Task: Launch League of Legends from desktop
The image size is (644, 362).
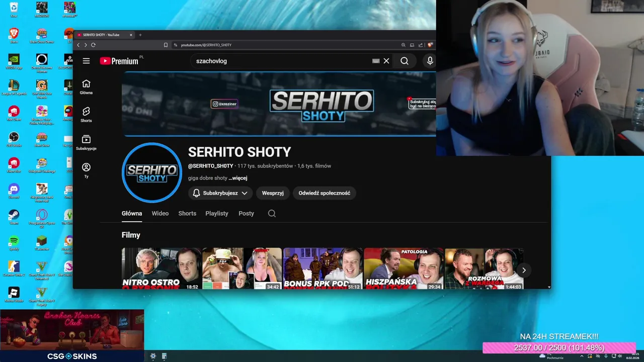Action: pyautogui.click(x=14, y=87)
